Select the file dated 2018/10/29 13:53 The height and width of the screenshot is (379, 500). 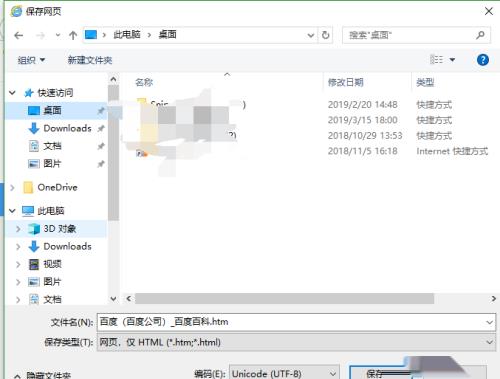[312, 136]
